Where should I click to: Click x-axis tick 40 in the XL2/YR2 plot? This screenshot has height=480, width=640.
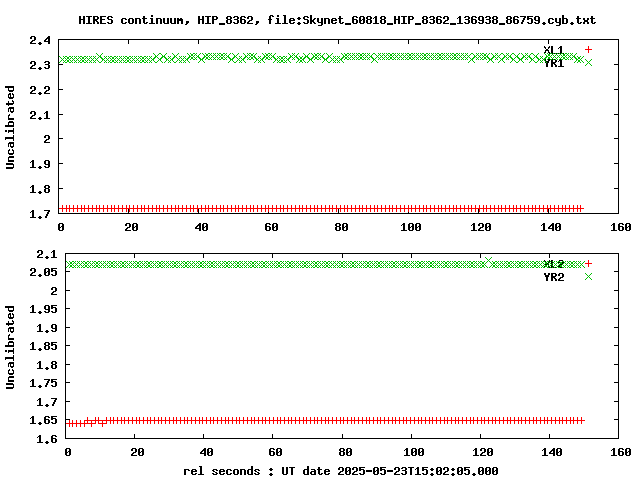tap(206, 452)
